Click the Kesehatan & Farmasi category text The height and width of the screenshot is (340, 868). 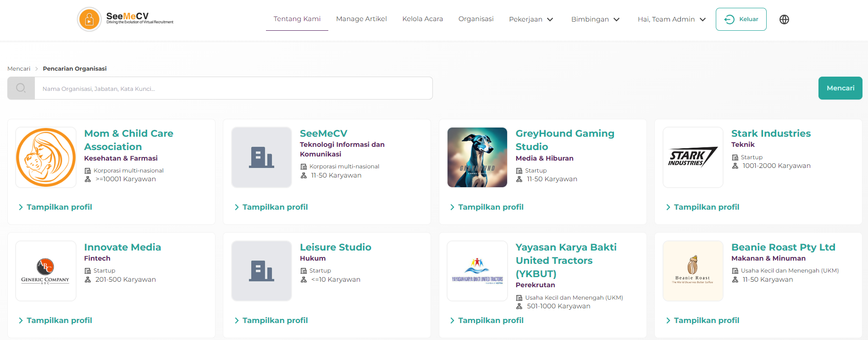[x=121, y=158]
